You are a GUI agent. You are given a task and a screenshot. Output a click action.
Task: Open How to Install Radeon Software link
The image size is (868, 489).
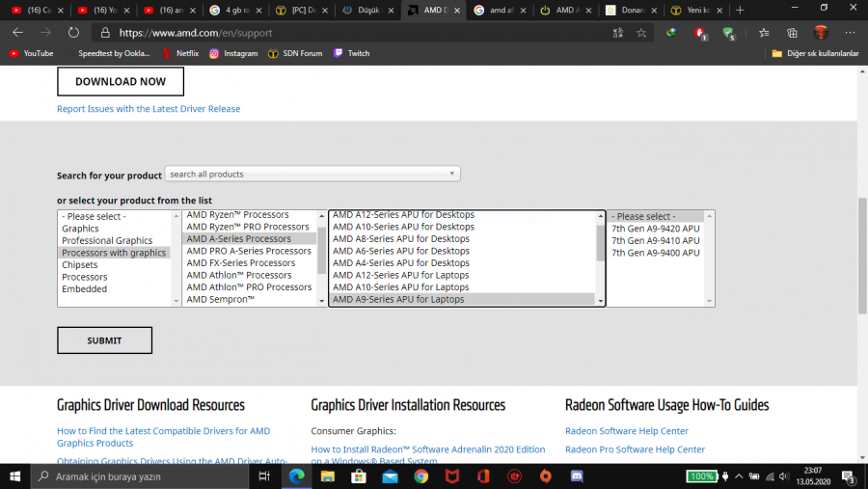point(427,454)
